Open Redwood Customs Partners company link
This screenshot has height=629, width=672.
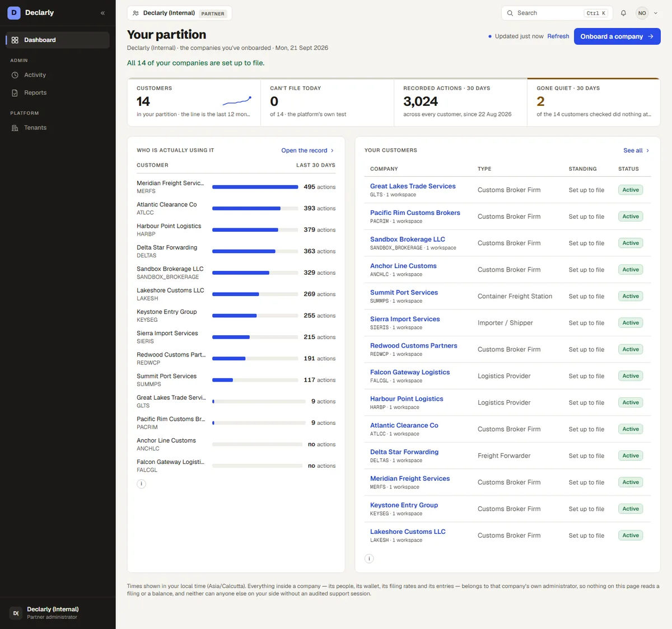click(x=414, y=346)
